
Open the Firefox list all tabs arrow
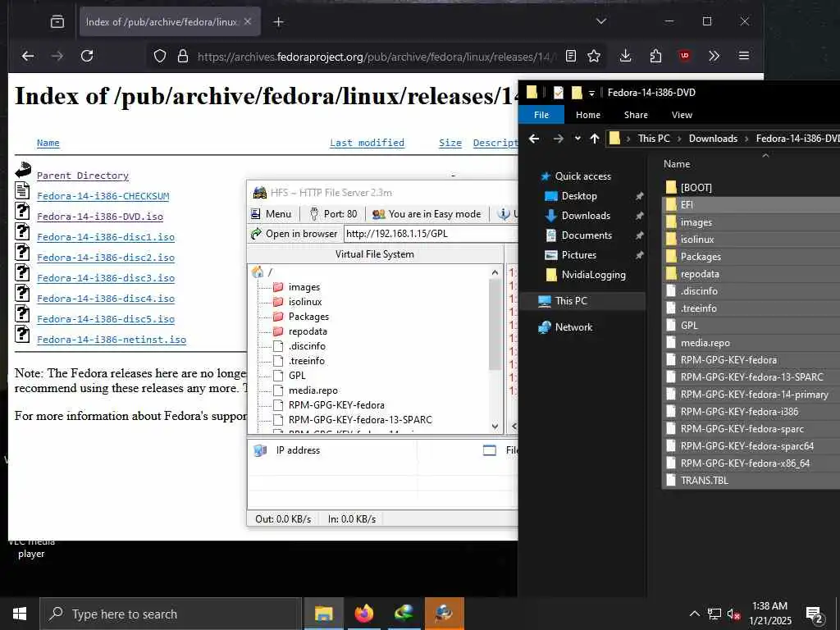pyautogui.click(x=601, y=21)
